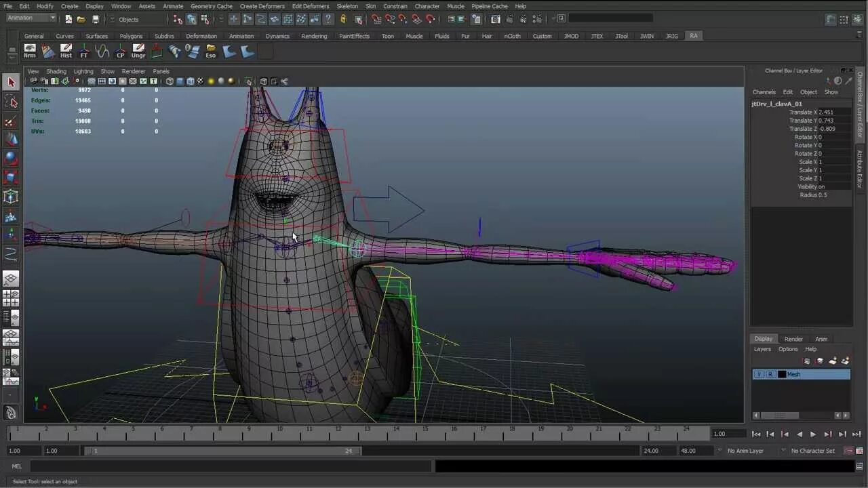The image size is (868, 488).
Task: Open Channels menu in Channel Box
Action: [764, 92]
